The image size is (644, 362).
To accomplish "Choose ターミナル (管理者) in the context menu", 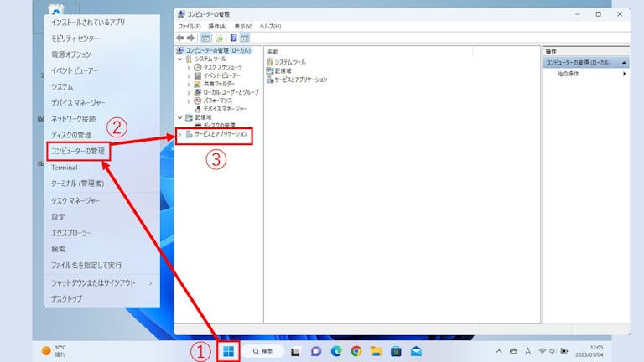I will point(78,184).
